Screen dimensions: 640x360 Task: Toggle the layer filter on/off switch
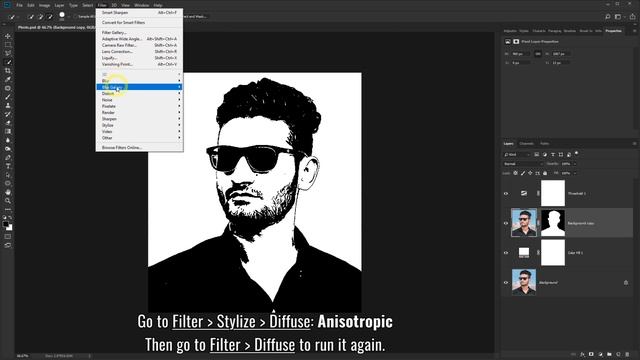[x=576, y=153]
